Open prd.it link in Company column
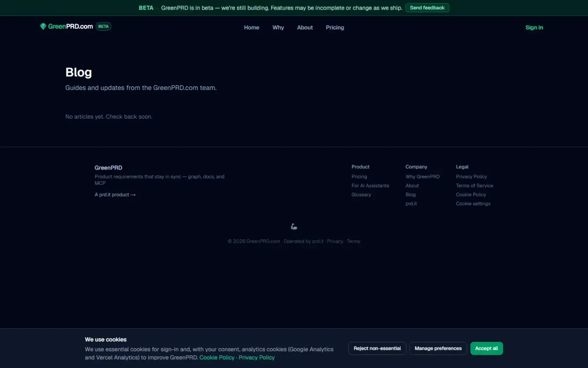Screen dimensions: 588x368 coord(411,204)
